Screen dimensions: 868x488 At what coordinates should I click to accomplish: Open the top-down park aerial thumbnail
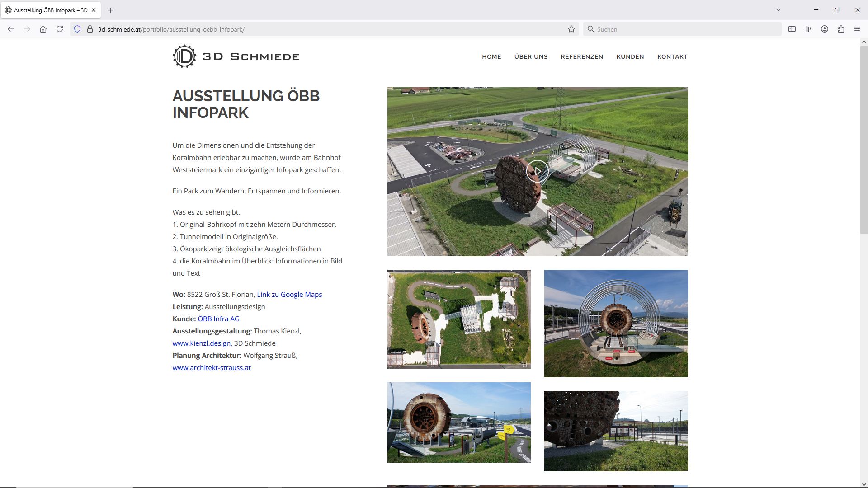coord(459,319)
